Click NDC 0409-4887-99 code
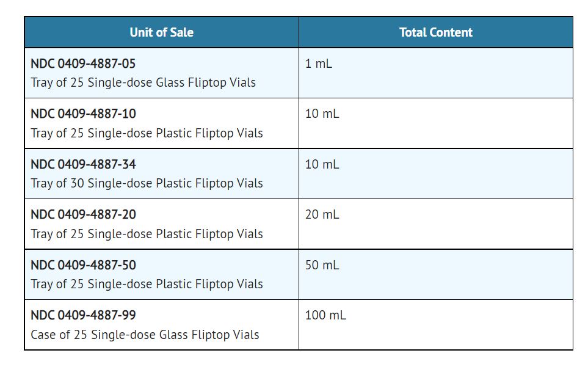The height and width of the screenshot is (375, 588). click(x=83, y=315)
